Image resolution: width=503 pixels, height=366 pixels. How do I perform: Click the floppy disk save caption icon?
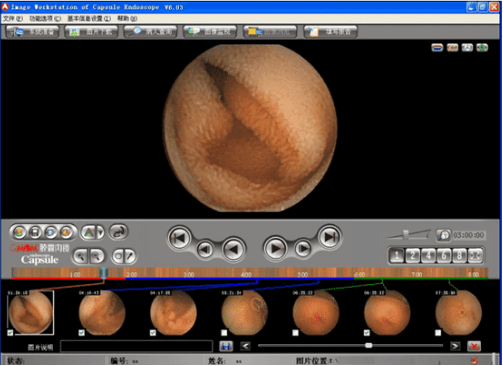tap(226, 346)
